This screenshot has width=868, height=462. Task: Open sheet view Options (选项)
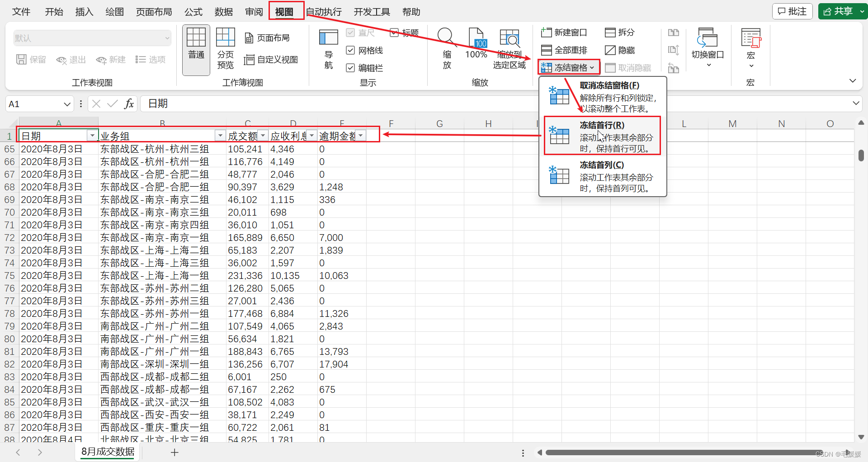pyautogui.click(x=151, y=60)
